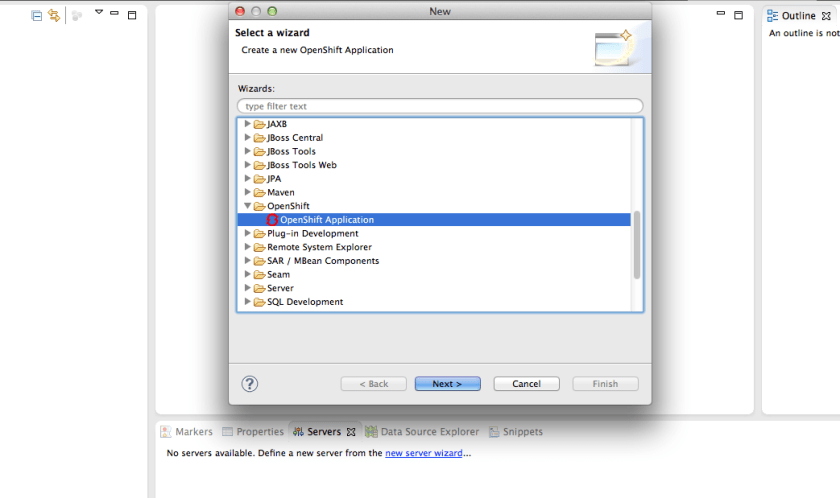Maximize the editor area
The width and height of the screenshot is (840, 498).
(x=738, y=16)
